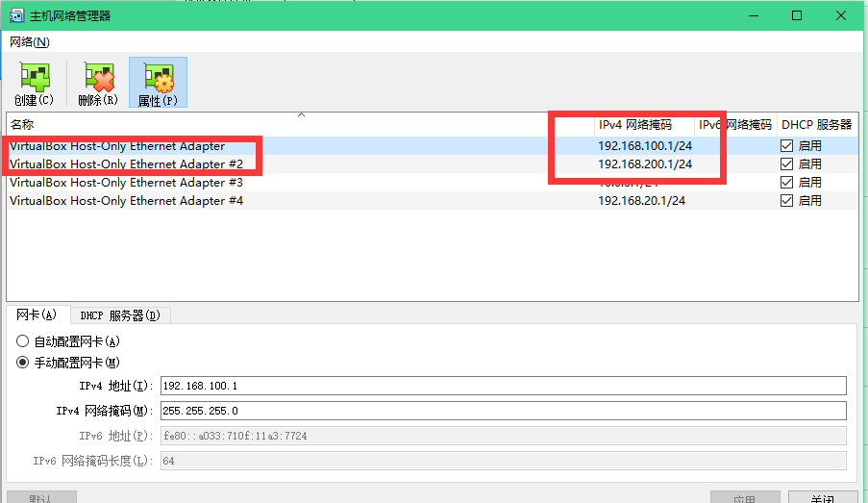Click the 关闭 (Close) button at bottom
The height and width of the screenshot is (503, 868).
(x=823, y=497)
